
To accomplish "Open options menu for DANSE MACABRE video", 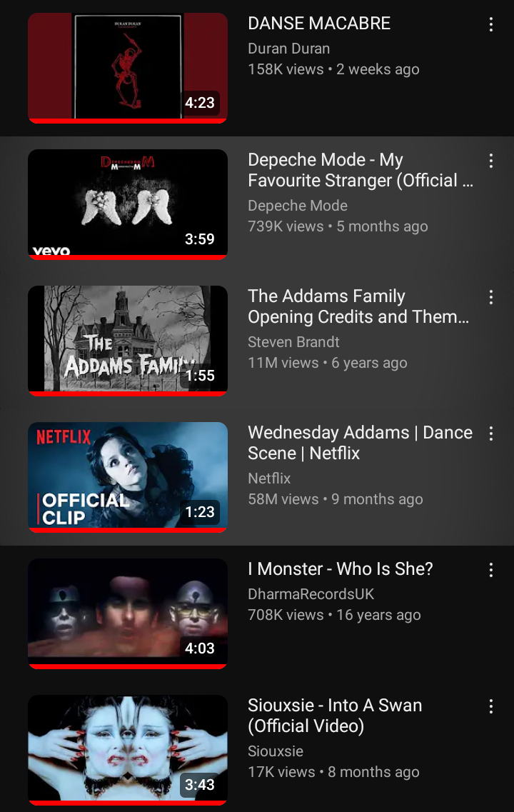I will click(490, 24).
